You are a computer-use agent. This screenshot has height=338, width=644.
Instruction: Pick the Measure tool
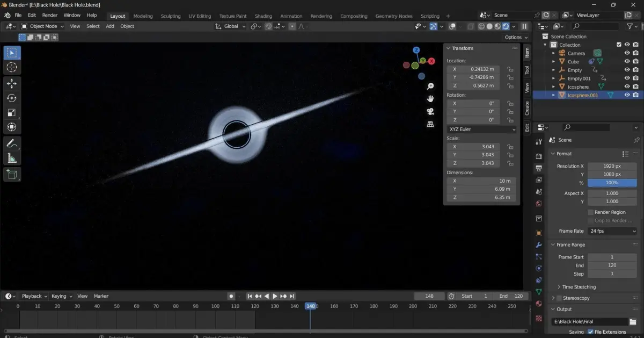pyautogui.click(x=12, y=158)
